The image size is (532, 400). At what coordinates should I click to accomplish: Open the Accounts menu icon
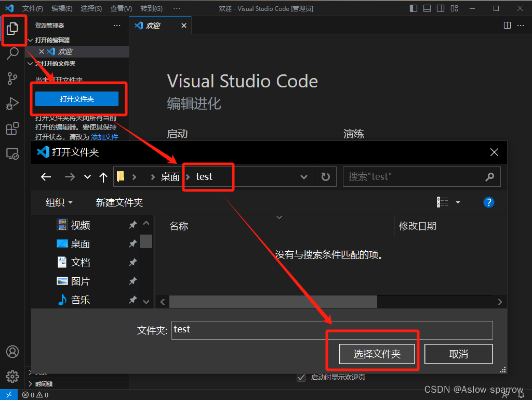pos(12,352)
